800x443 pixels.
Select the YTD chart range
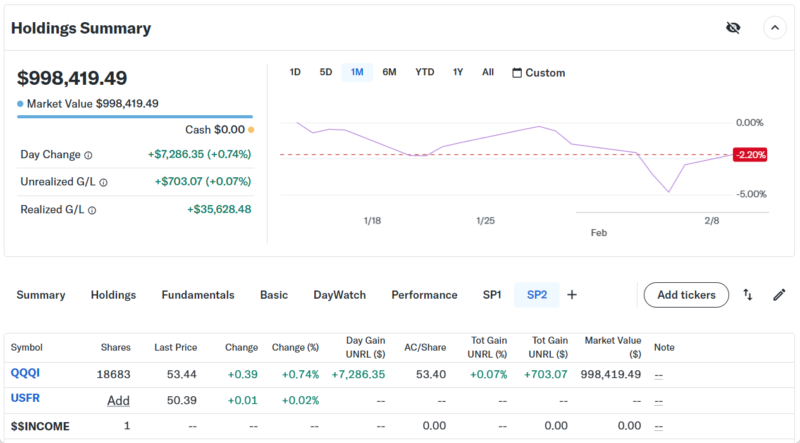pyautogui.click(x=425, y=72)
